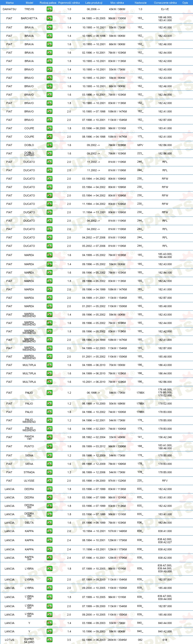Click the 97kW / 132KM power value

pos(117,481)
